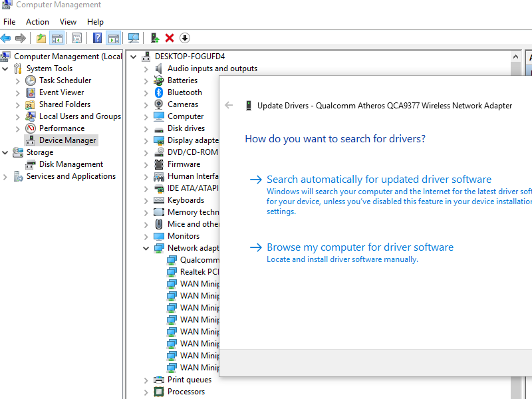Click the Bluetooth category icon
This screenshot has height=399, width=532.
[159, 92]
